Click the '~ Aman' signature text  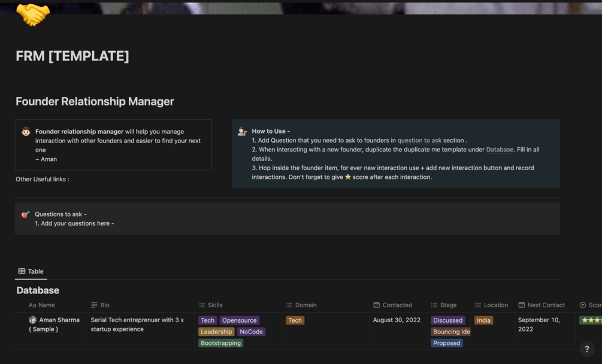point(46,159)
